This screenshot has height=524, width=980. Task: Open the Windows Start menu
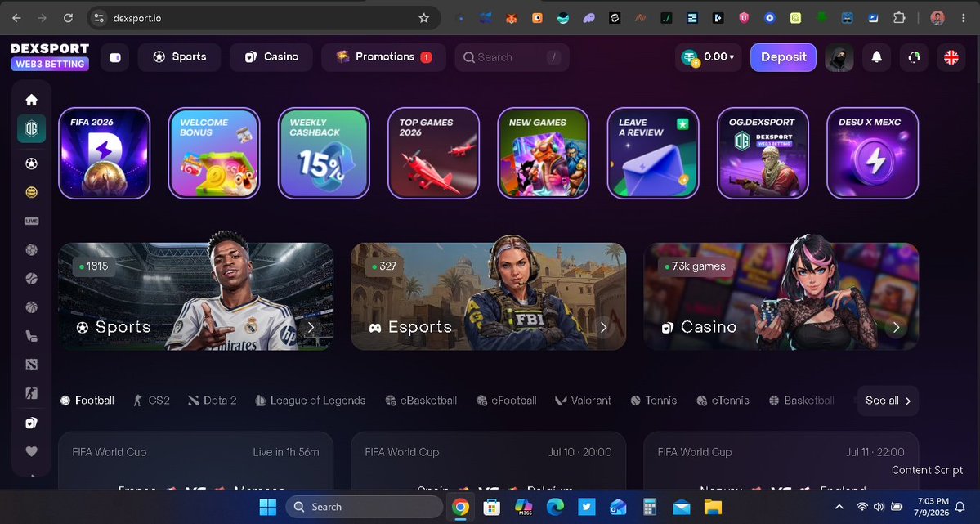[x=268, y=507]
